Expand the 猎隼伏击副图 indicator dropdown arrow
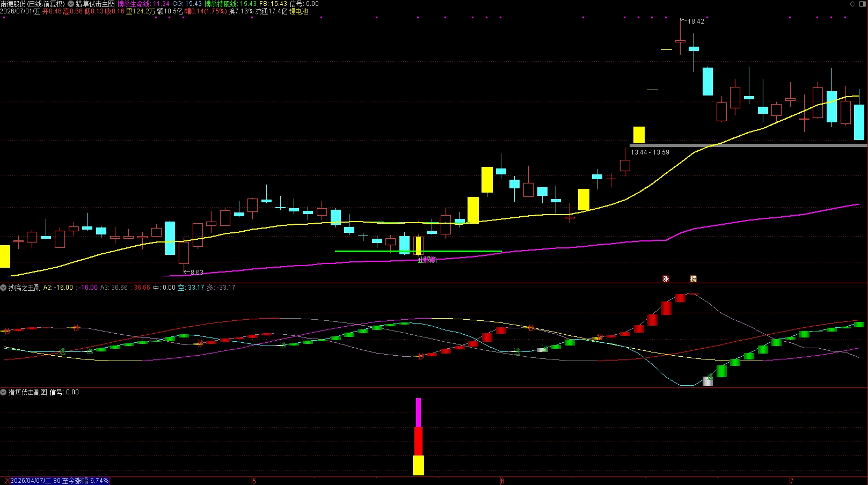Screen dimensions: 868x485 click(3, 392)
